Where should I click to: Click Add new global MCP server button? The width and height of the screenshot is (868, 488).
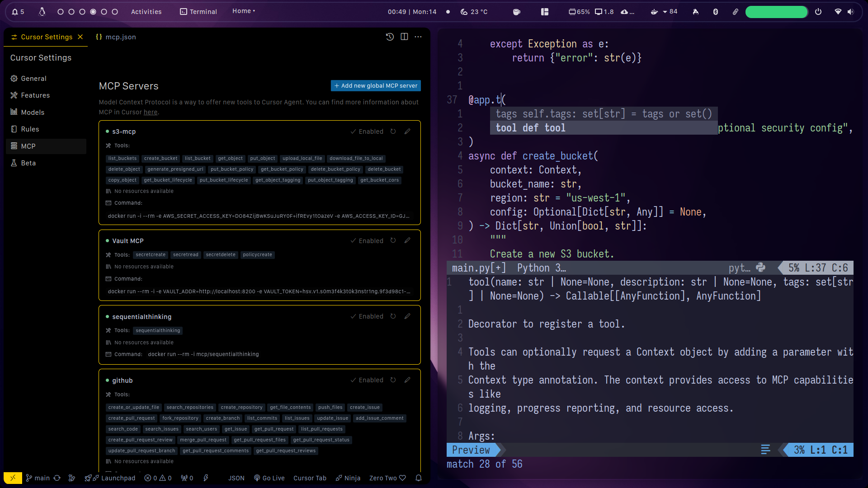[376, 86]
